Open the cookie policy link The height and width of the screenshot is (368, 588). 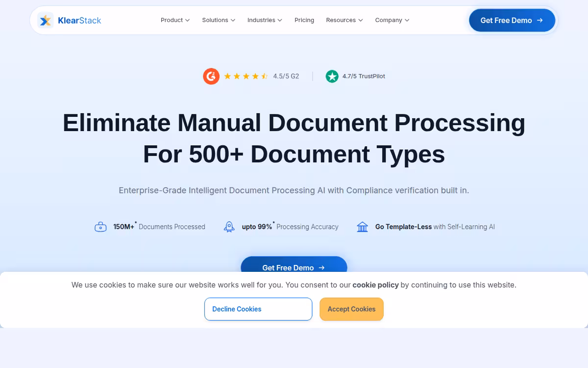tap(375, 285)
